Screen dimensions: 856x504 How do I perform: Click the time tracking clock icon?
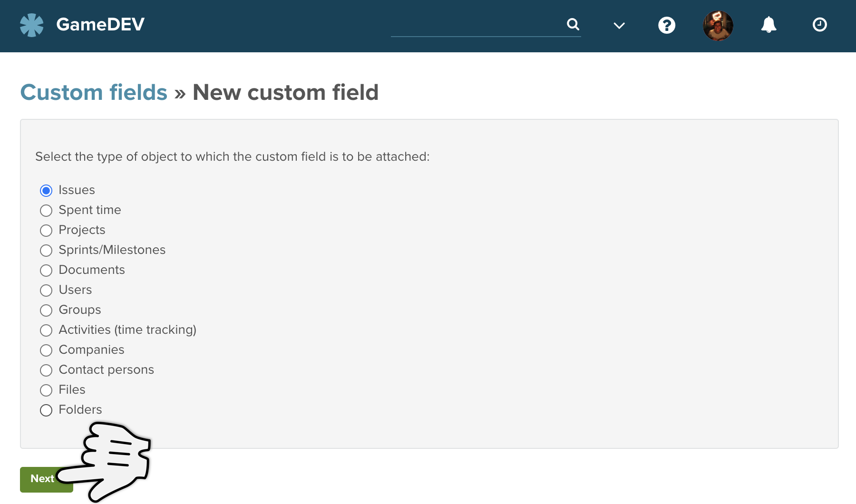820,25
